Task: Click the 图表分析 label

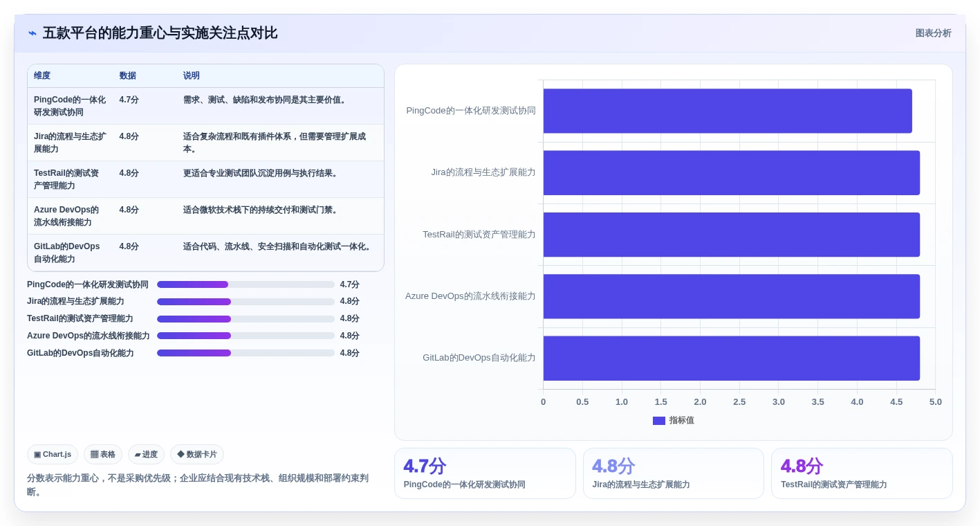Action: pos(933,33)
